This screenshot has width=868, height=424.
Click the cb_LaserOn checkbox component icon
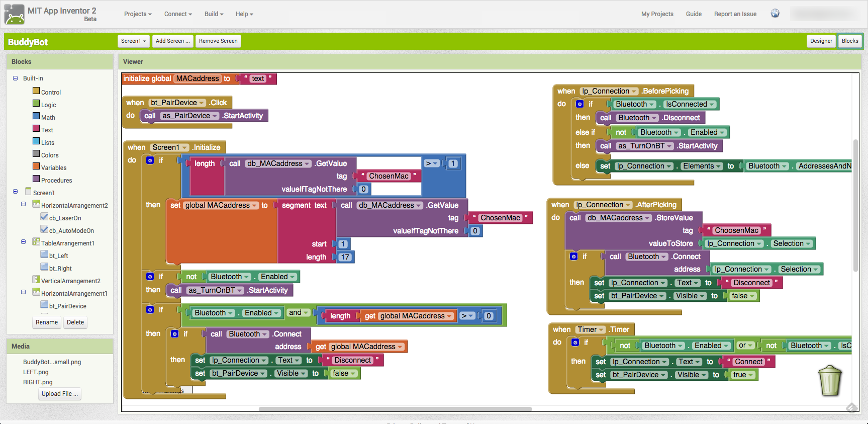point(44,217)
